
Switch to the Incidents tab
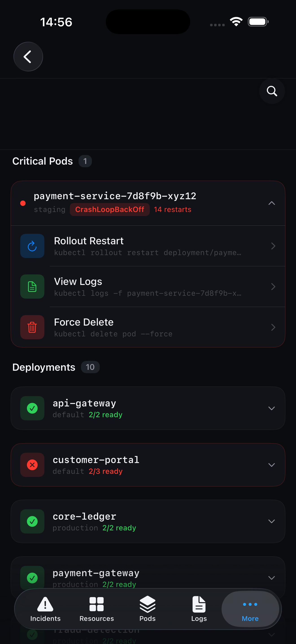tap(45, 609)
